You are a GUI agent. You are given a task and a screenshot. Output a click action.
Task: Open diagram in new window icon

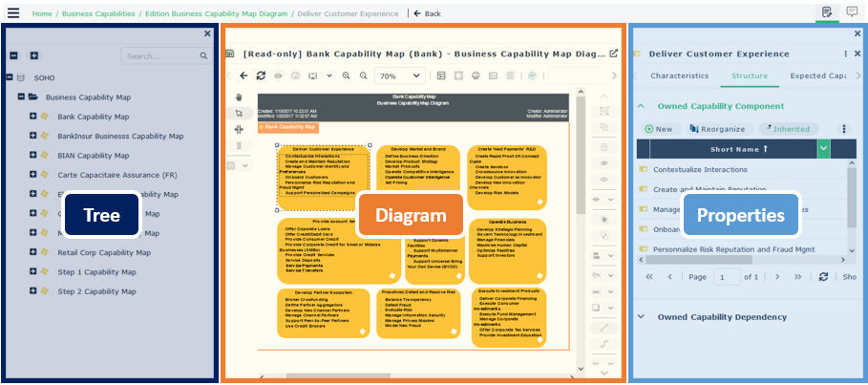point(614,54)
